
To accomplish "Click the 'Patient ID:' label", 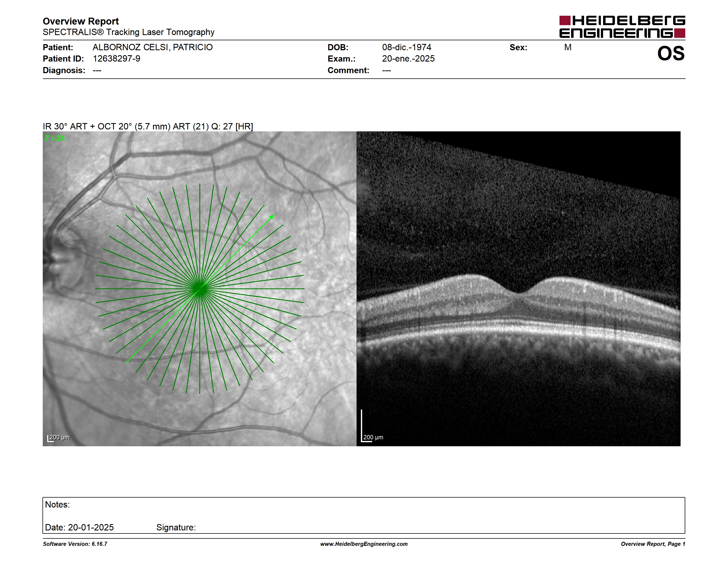I will pyautogui.click(x=63, y=59).
